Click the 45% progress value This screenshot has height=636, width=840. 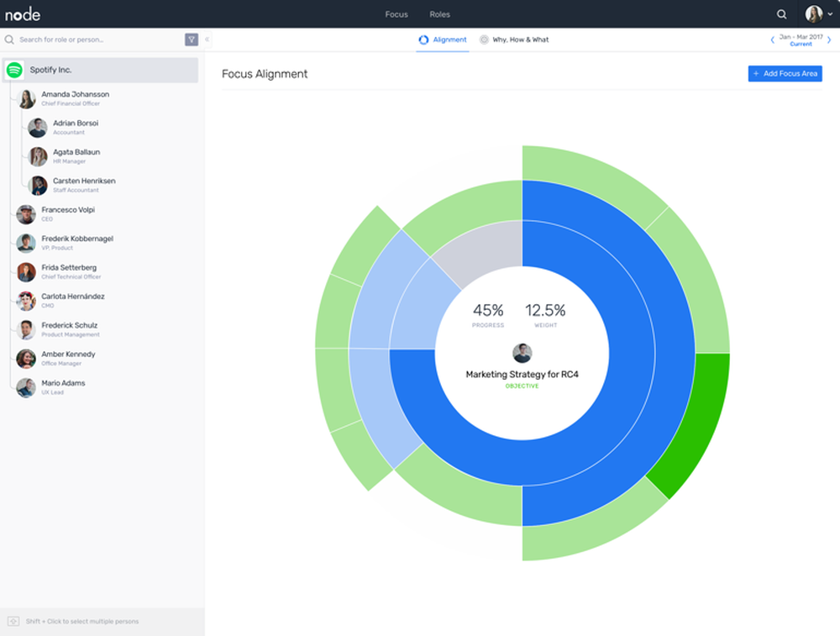pyautogui.click(x=488, y=310)
